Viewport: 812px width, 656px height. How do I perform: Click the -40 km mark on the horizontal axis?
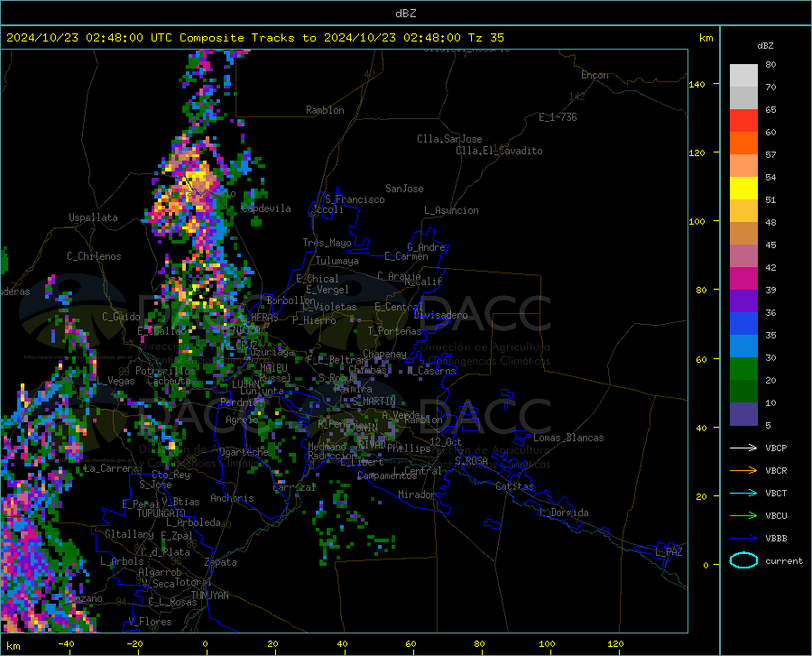point(66,644)
